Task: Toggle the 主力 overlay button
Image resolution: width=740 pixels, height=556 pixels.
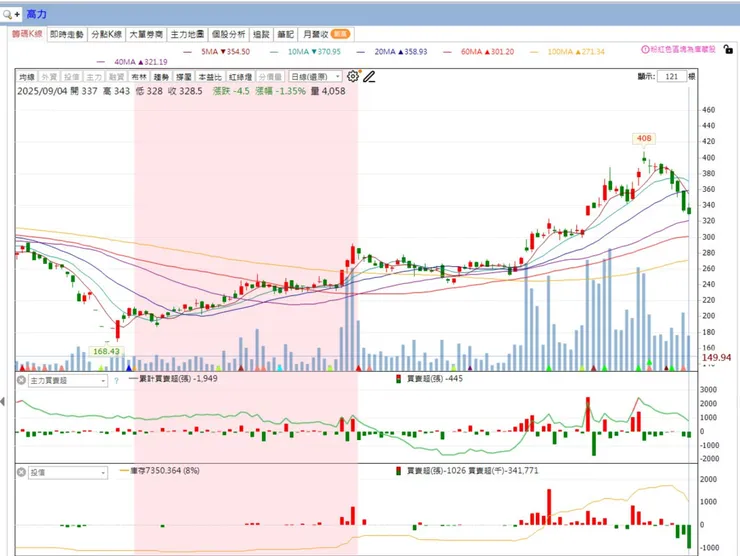Action: tap(94, 77)
